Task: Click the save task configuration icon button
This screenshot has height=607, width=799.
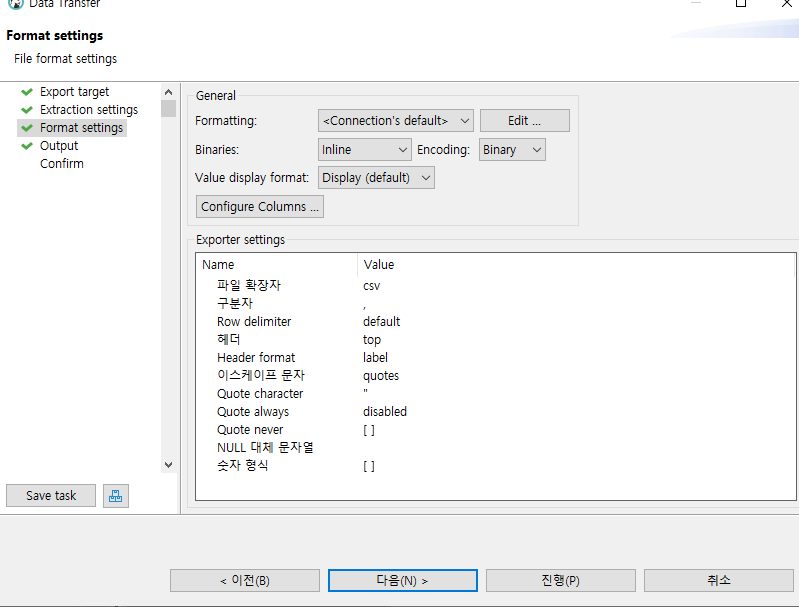Action: tap(116, 496)
